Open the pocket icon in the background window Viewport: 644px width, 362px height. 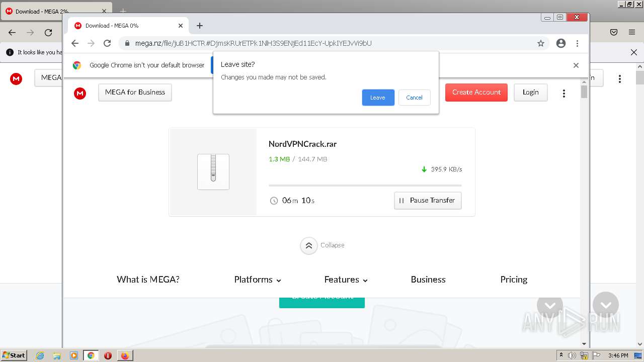pyautogui.click(x=614, y=32)
